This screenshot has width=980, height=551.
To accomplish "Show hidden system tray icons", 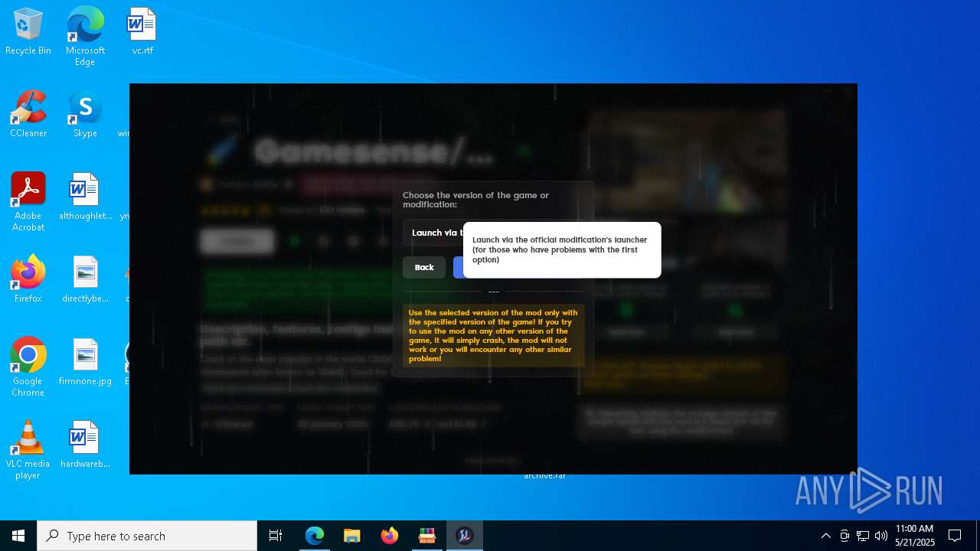I will [825, 536].
